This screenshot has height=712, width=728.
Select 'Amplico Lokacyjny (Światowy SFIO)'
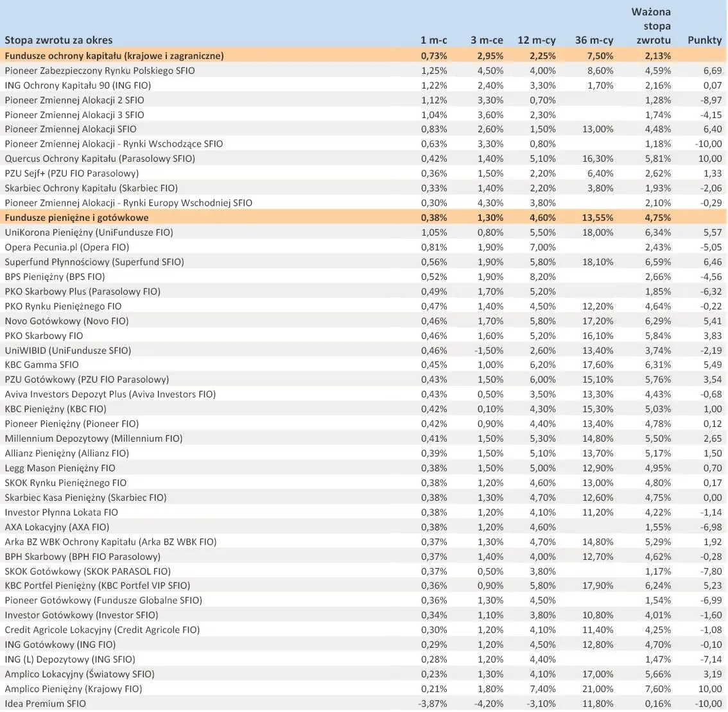click(80, 674)
